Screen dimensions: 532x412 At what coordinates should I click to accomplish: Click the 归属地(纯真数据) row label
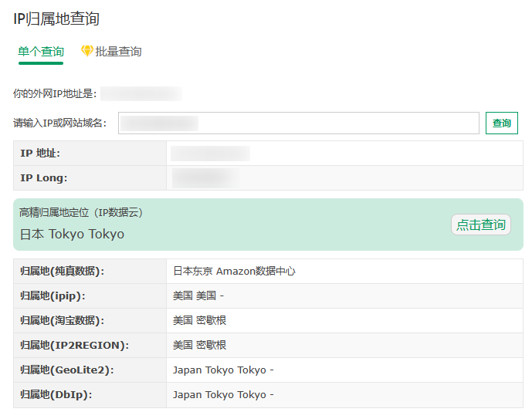[62, 272]
